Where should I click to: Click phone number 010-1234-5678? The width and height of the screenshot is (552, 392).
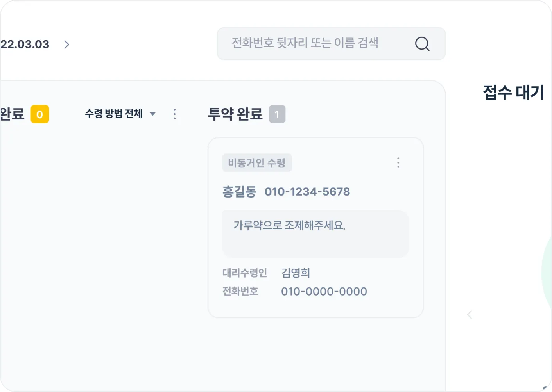pyautogui.click(x=307, y=192)
